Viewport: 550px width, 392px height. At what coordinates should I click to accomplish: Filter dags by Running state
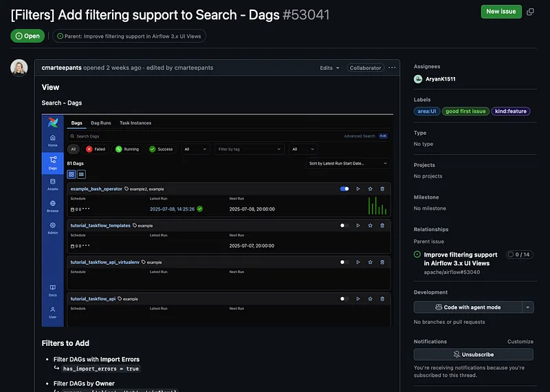click(x=127, y=149)
